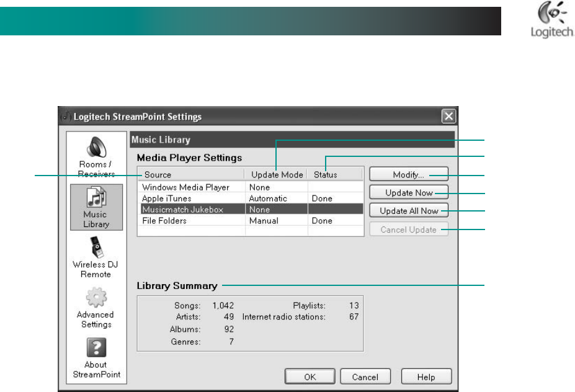This screenshot has width=575, height=392.
Task: Click the Songs count 1,042
Action: (x=223, y=305)
